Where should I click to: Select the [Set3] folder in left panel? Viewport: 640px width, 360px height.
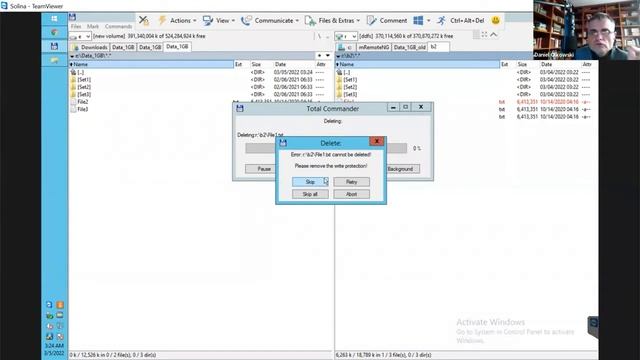click(81, 94)
